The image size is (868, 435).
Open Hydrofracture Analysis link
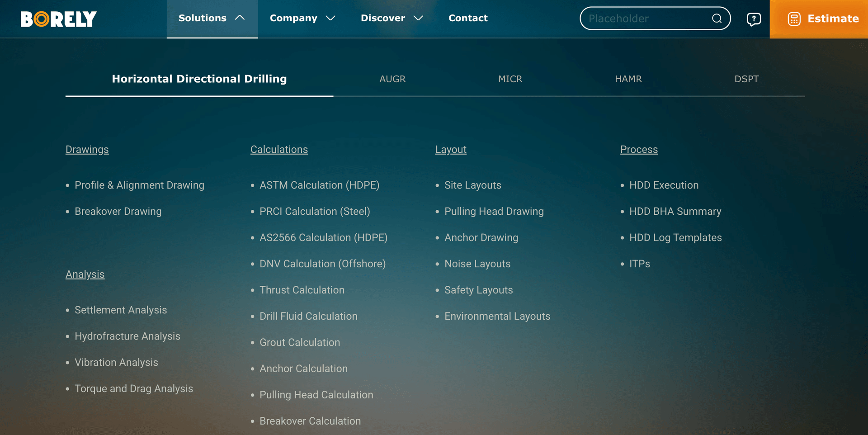tap(127, 336)
